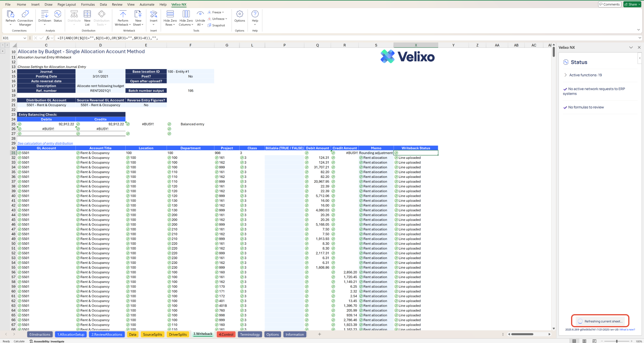Open the Name Box dropdown arrow

[x=24, y=38]
